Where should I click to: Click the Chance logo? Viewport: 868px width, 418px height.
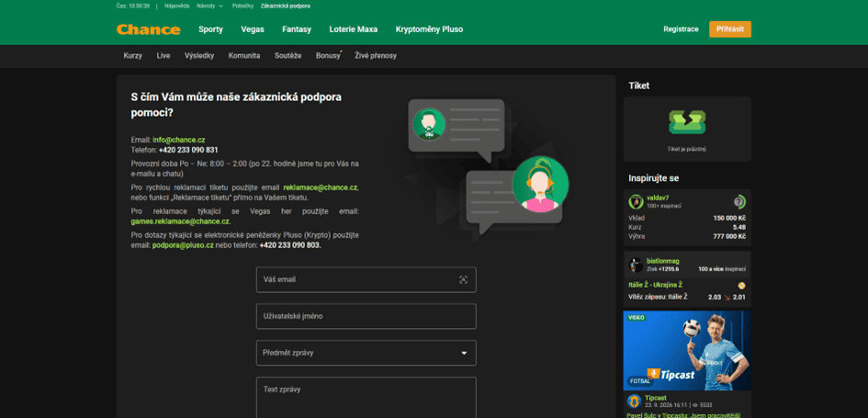pyautogui.click(x=149, y=29)
